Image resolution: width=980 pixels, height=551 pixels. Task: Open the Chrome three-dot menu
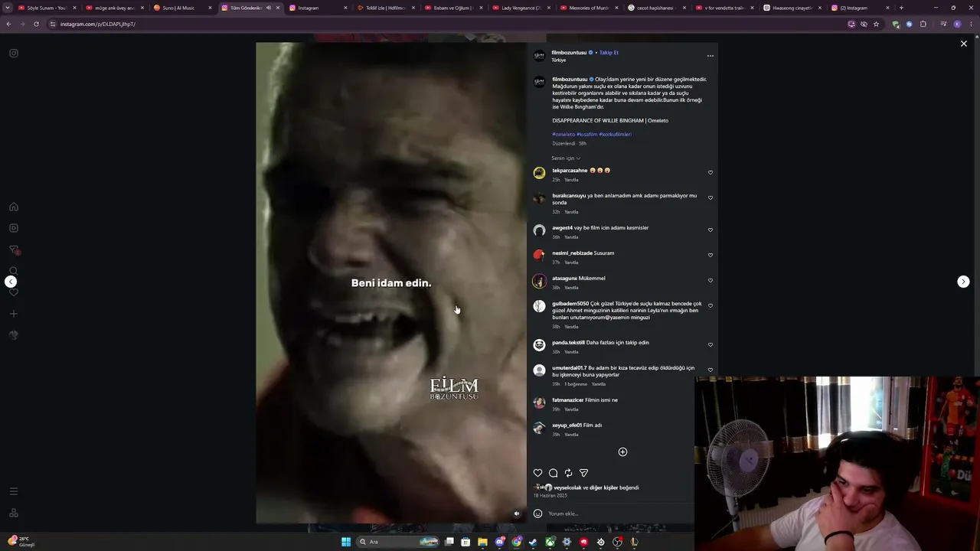click(971, 24)
